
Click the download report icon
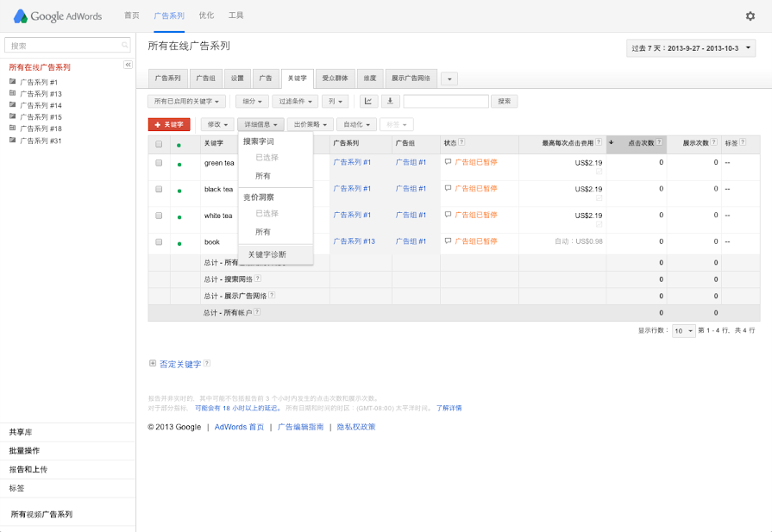389,101
